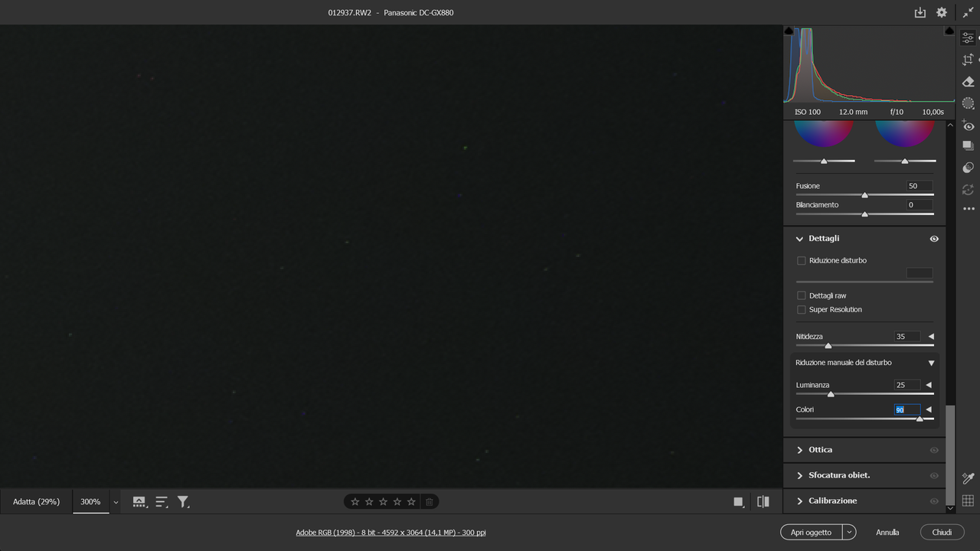Select the Red eye removal tool

[x=968, y=126]
